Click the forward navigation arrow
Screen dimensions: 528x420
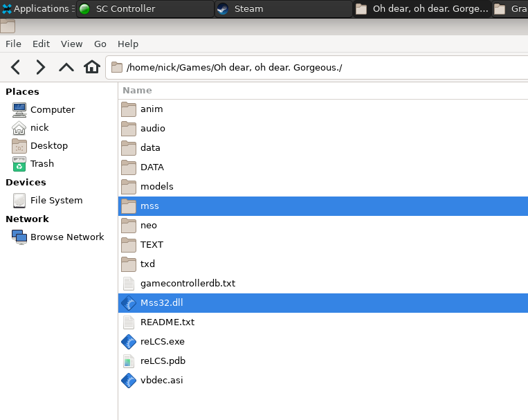pyautogui.click(x=41, y=67)
